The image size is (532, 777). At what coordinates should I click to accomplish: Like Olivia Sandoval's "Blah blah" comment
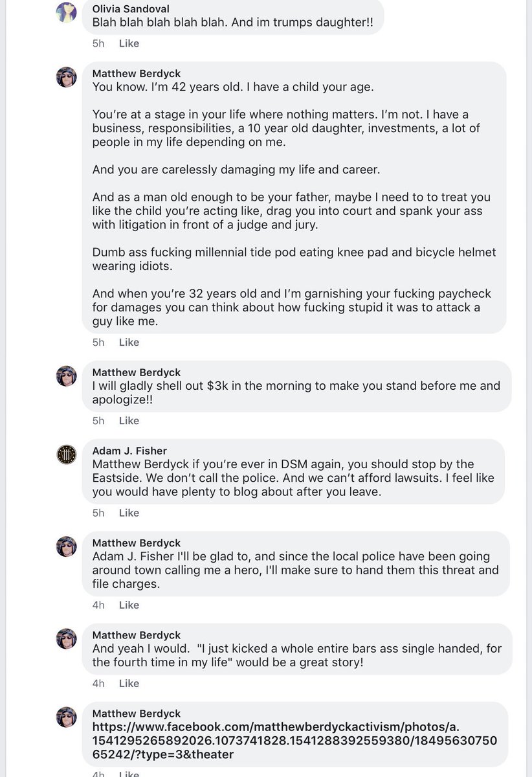129,43
